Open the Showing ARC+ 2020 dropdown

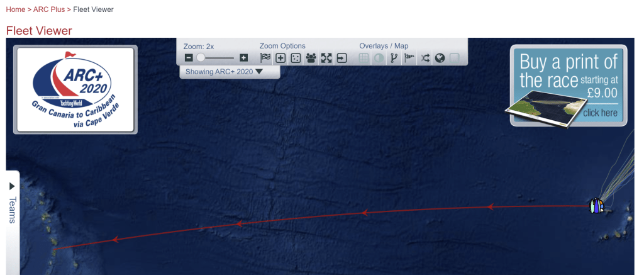224,72
